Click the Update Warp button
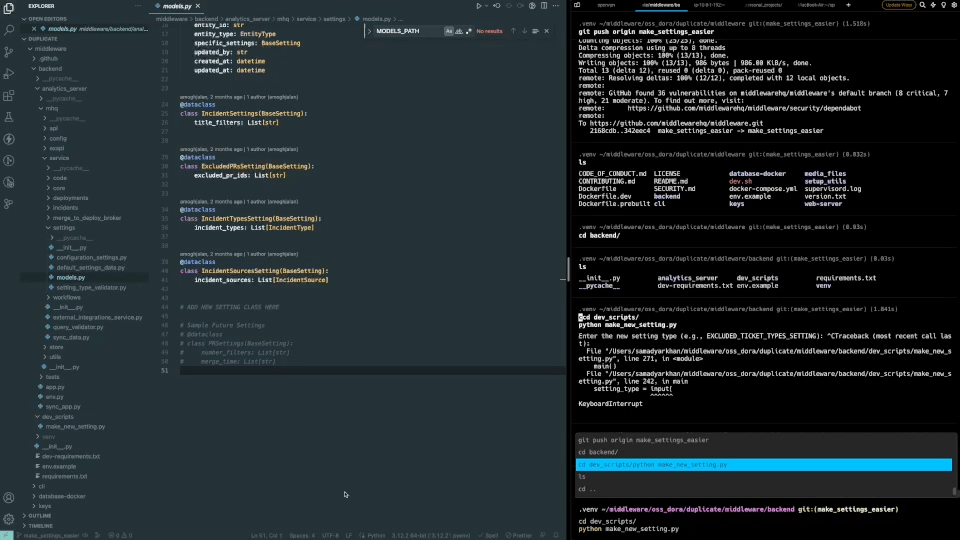 (898, 5)
